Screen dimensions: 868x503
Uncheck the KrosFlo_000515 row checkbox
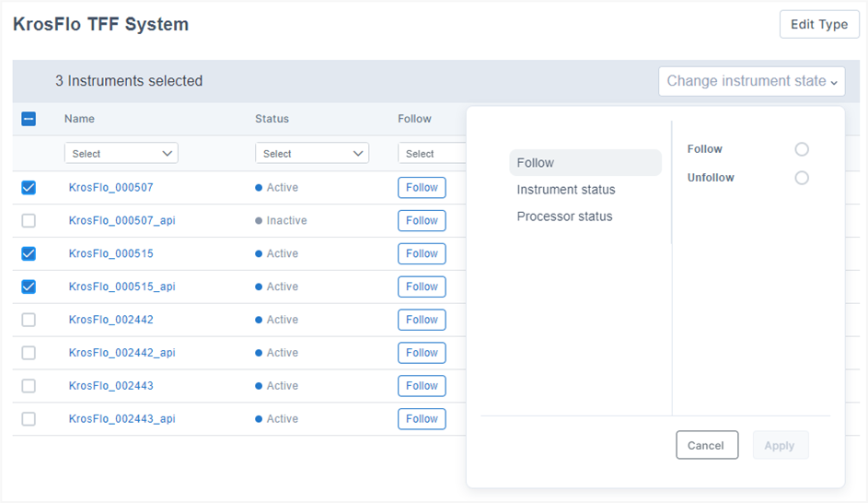click(x=29, y=253)
